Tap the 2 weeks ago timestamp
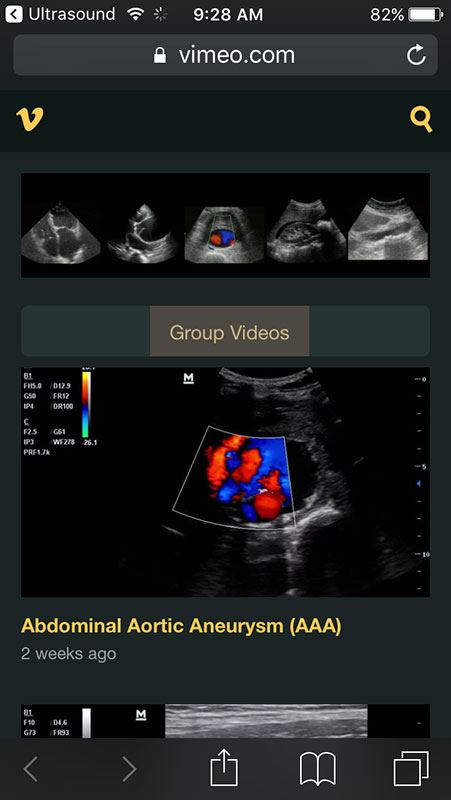451x800 pixels. (68, 654)
